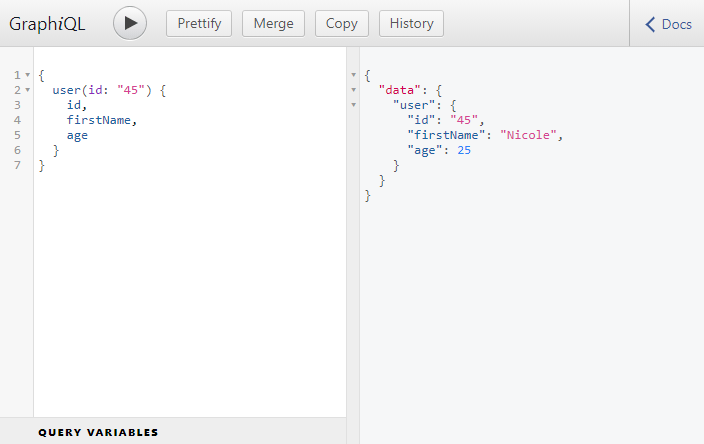This screenshot has width=704, height=444.
Task: Collapse the "data" object in the result
Action: tap(352, 90)
